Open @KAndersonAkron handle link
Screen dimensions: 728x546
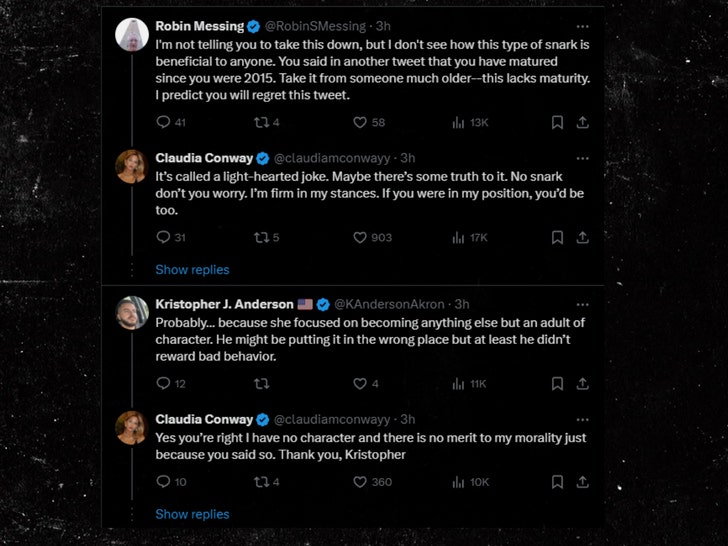click(391, 304)
